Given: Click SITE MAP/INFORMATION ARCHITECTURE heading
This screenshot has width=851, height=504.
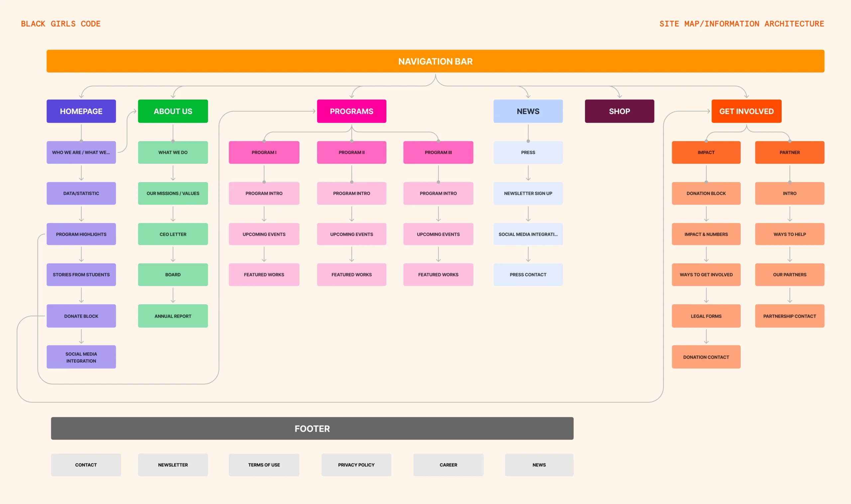Looking at the screenshot, I should [742, 24].
